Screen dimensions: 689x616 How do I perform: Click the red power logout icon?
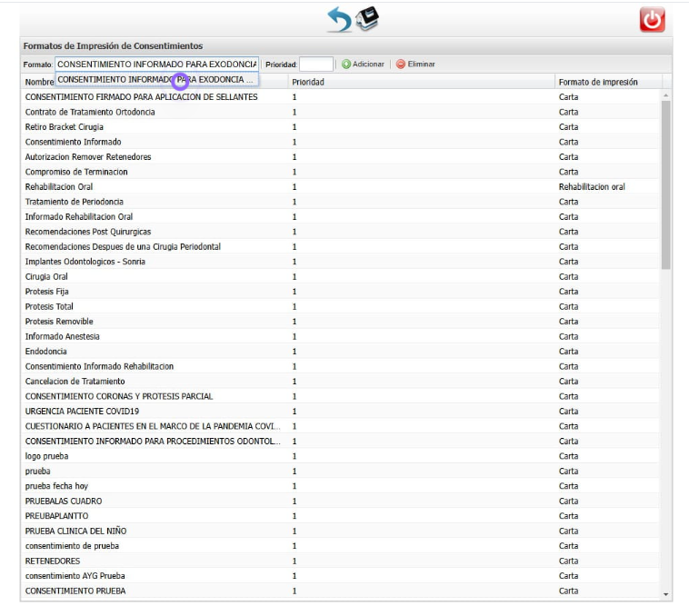click(x=652, y=20)
